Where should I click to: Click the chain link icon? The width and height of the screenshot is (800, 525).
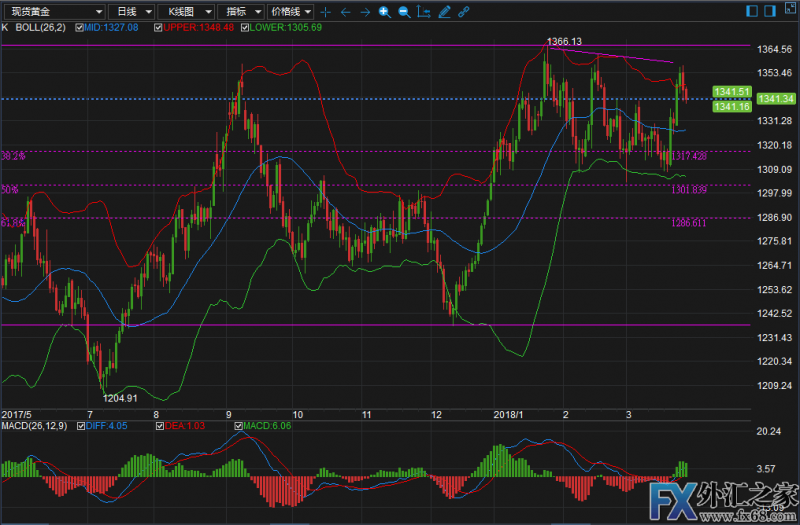click(x=464, y=12)
